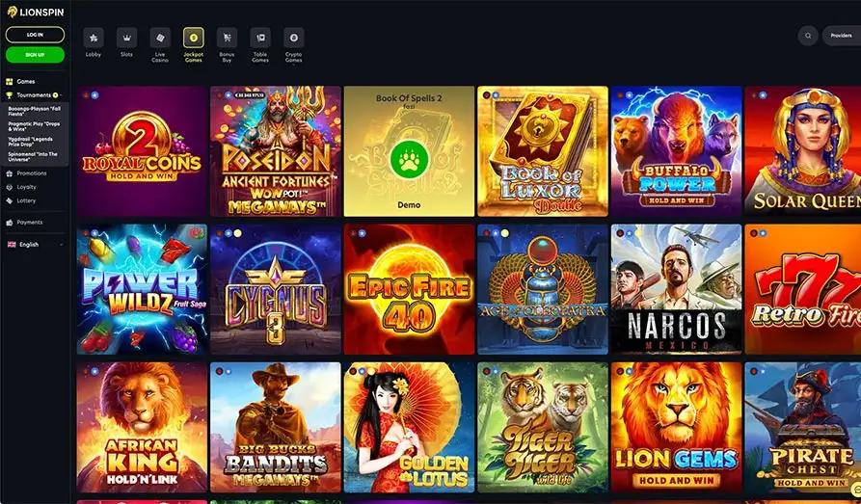Image resolution: width=861 pixels, height=504 pixels.
Task: Open the Bonus Buy cart icon
Action: (227, 38)
